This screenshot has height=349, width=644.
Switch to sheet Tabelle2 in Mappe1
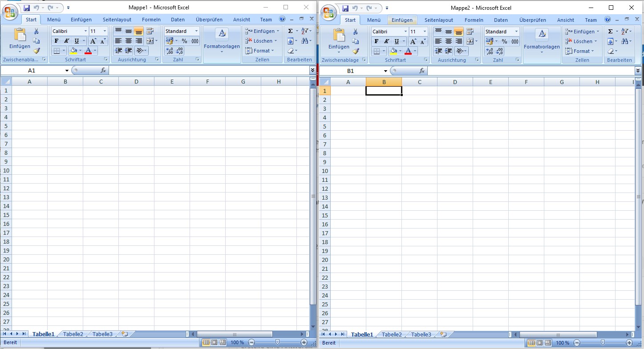click(x=73, y=334)
